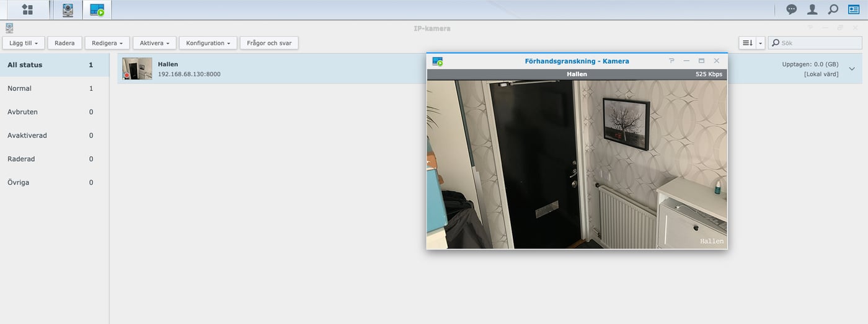Open the Lägg till dropdown
Viewport: 868px width, 324px height.
pyautogui.click(x=24, y=43)
